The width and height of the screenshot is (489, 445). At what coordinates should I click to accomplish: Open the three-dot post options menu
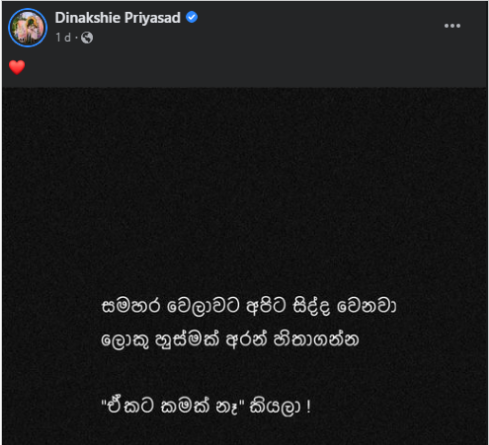pos(452,26)
